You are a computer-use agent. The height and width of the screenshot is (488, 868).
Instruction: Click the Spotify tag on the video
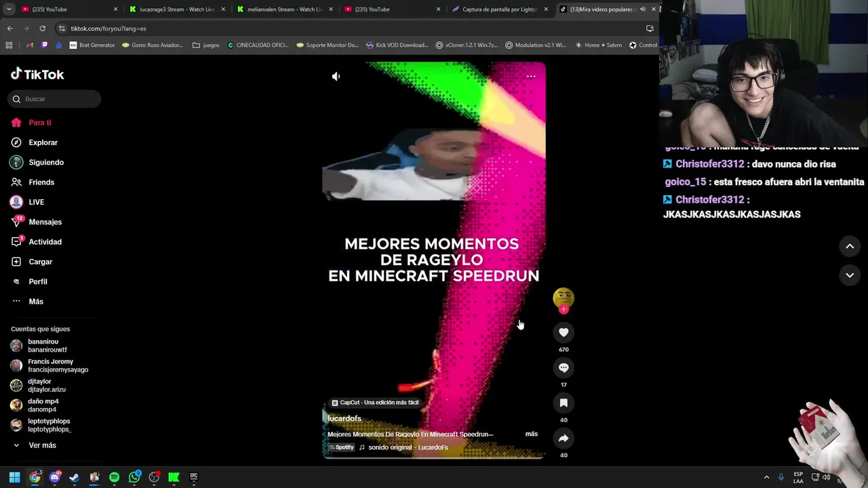[342, 447]
